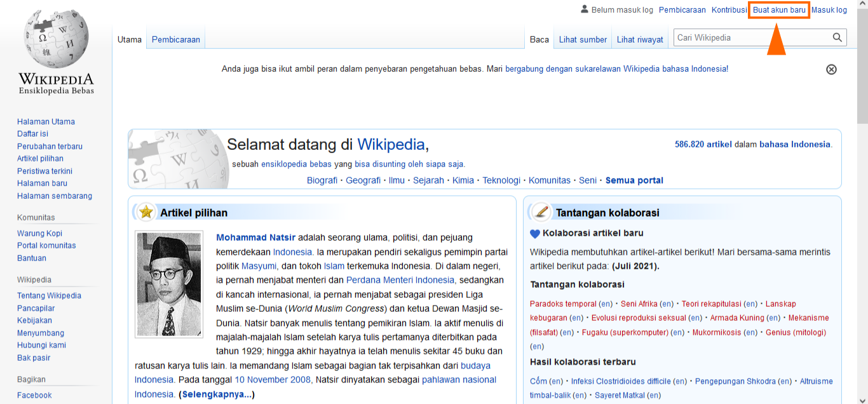The image size is (868, 404).
Task: Click the blue heart icon near Kolaborasi artikel baru
Action: tap(535, 234)
